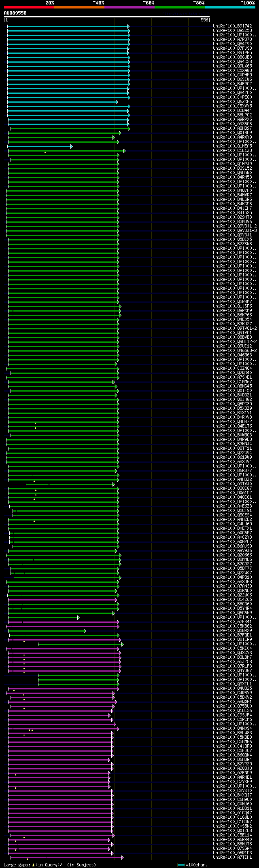
Task: Select the UniRef100_Q1JSP6 label
Action: point(232,306)
